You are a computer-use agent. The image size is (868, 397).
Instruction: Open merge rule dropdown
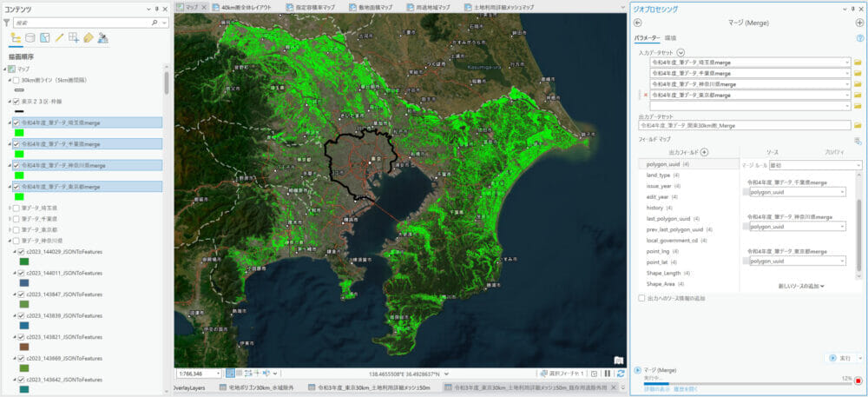click(858, 165)
